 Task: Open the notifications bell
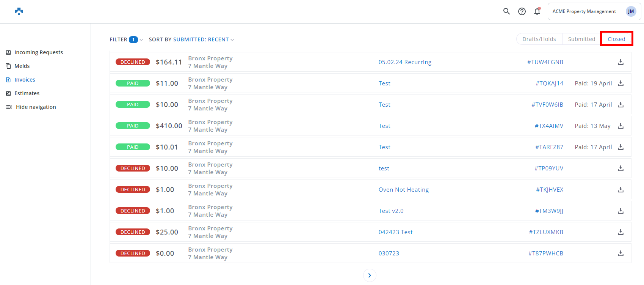537,11
